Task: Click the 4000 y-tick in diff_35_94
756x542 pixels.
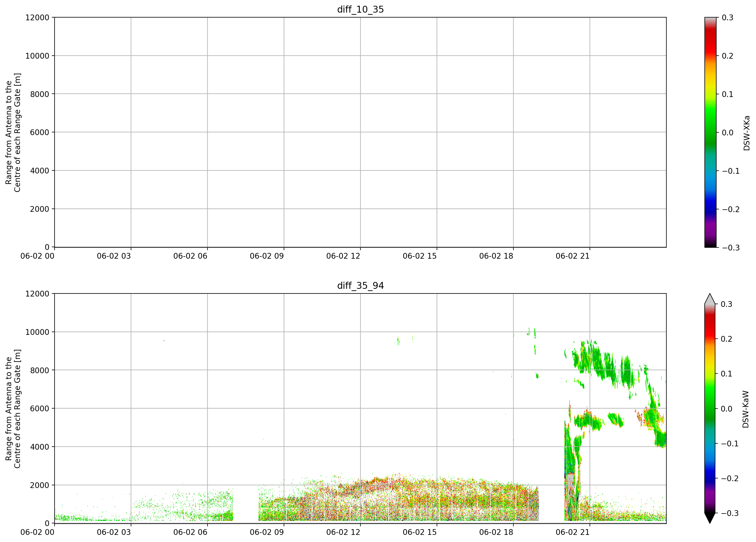Action: tap(40, 447)
